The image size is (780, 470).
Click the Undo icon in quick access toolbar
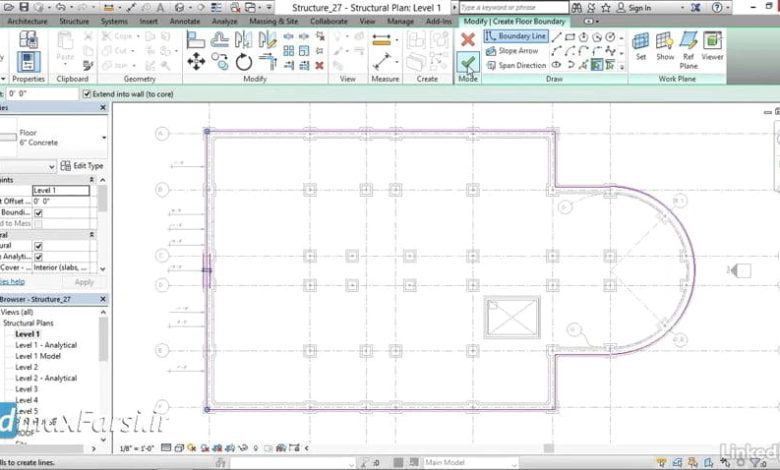[61, 7]
